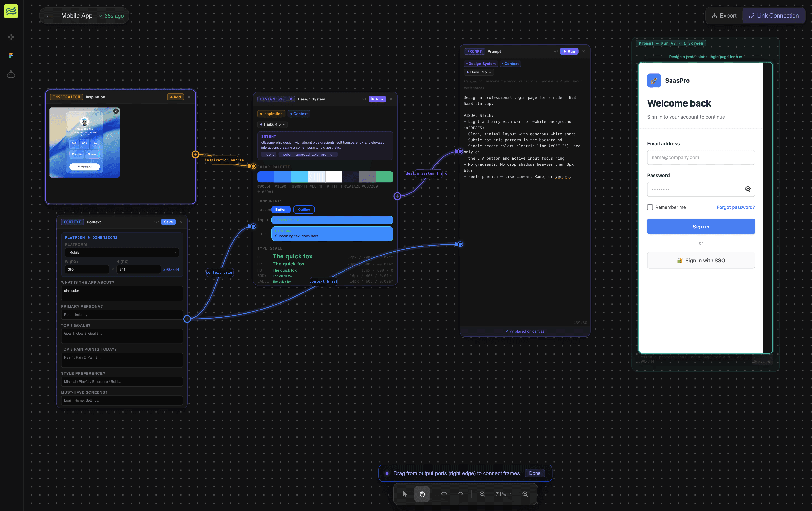This screenshot has height=511, width=812.
Task: Toggle password visibility eye icon
Action: point(747,189)
